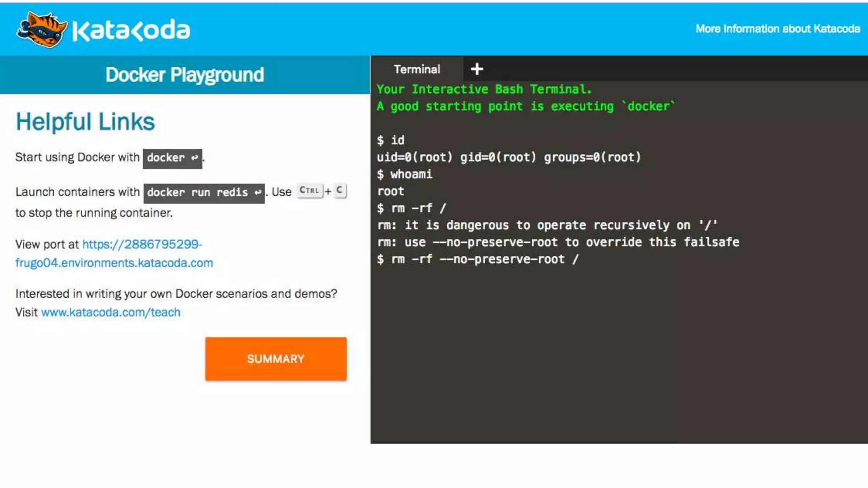The image size is (868, 488).
Task: Open More Information about Katacoda
Action: [x=777, y=29]
